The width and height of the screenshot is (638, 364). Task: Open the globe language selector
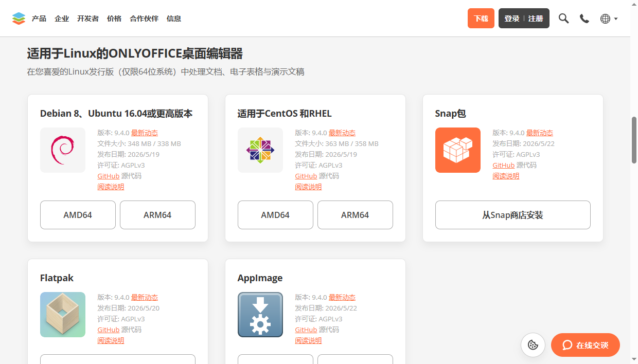[x=609, y=19]
